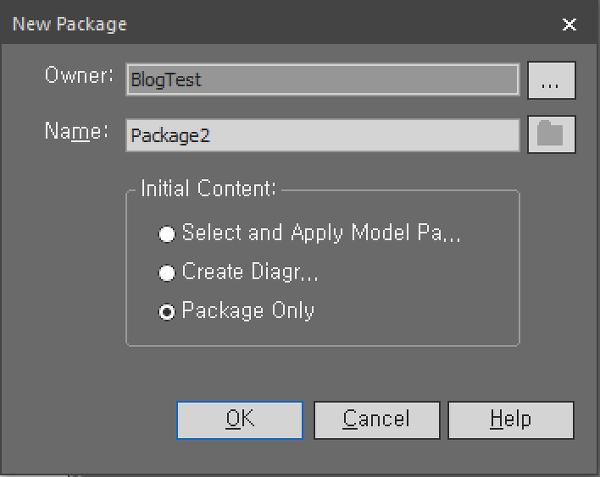Confirm with the OK button
The image size is (600, 477).
point(240,420)
